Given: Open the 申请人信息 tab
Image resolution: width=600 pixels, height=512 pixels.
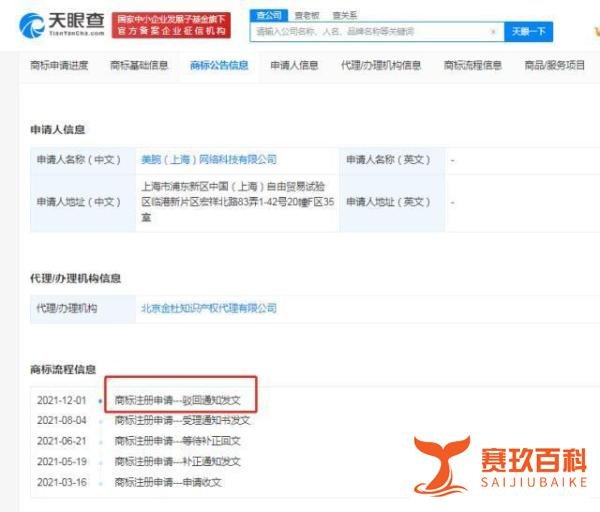Looking at the screenshot, I should pos(294,65).
